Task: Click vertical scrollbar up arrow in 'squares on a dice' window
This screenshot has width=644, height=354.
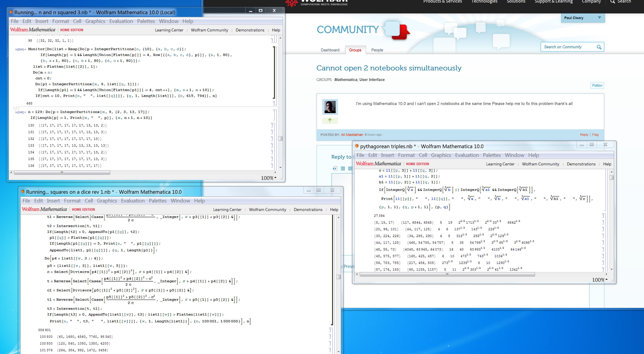Action: [339, 218]
